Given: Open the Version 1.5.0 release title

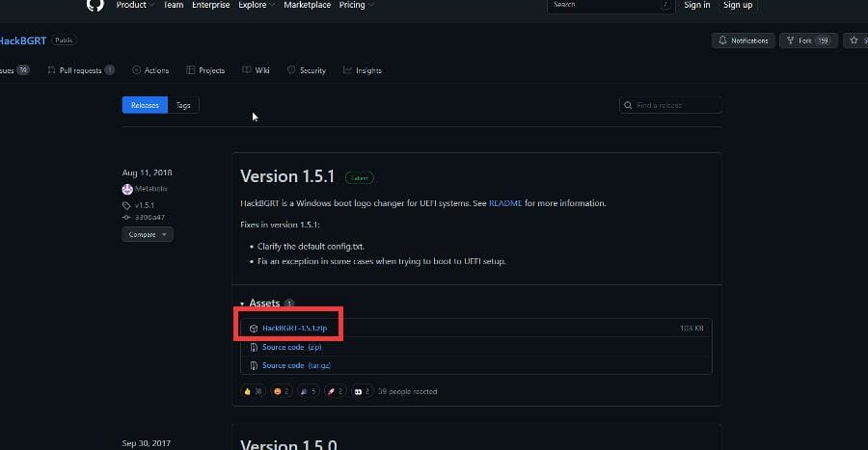Looking at the screenshot, I should point(288,444).
